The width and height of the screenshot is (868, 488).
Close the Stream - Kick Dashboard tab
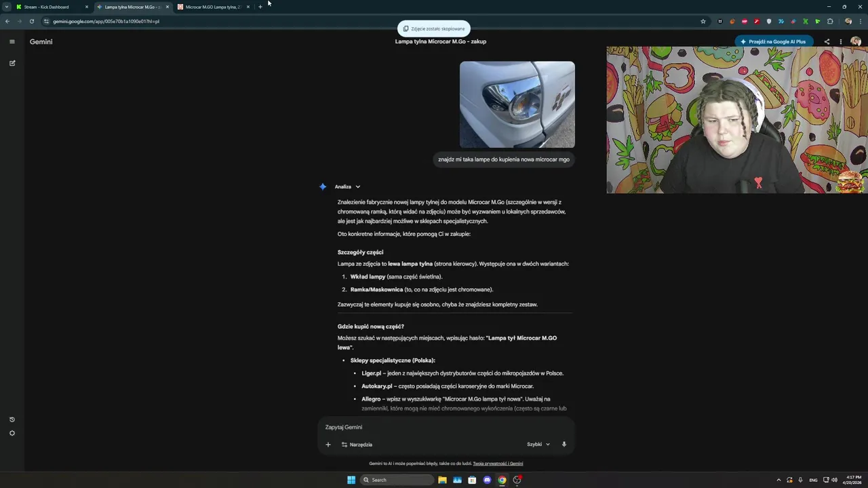click(x=87, y=7)
